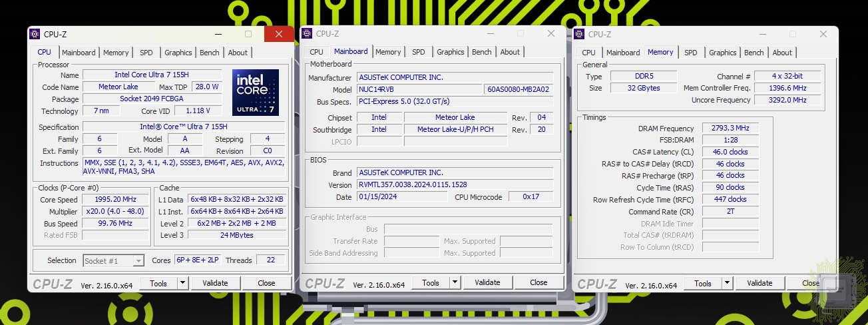Go to the About tab in the CPU window
Viewport: 868px width, 325px height.
pos(238,53)
